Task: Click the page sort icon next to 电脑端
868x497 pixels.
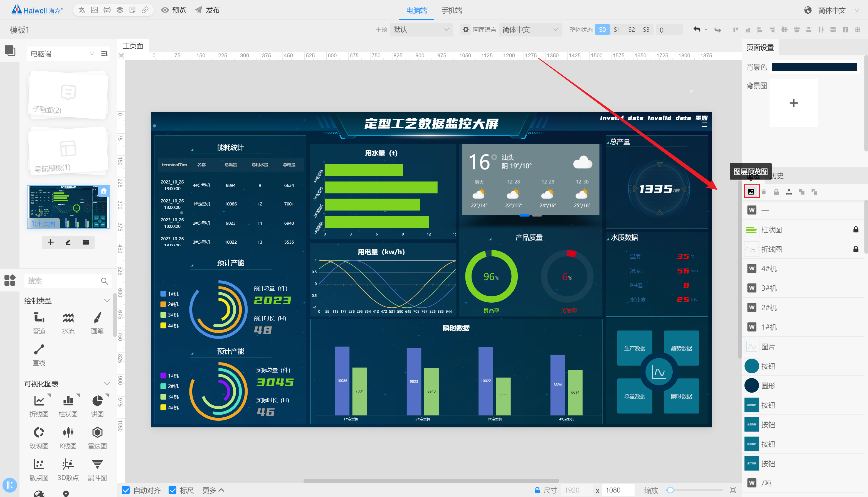Action: pos(104,53)
